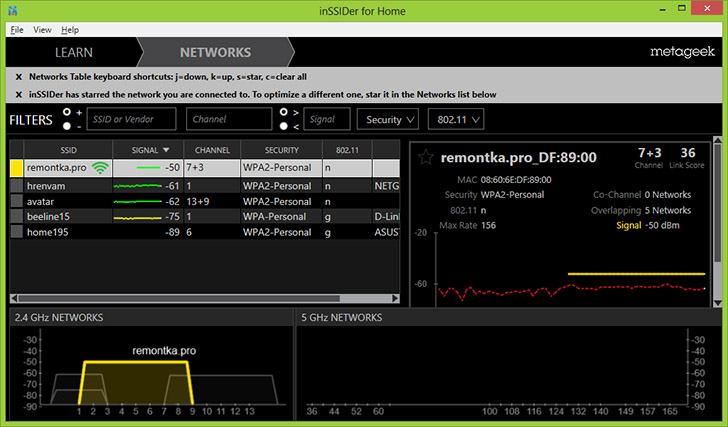Image resolution: width=728 pixels, height=427 pixels.
Task: Click the inSSIDer app icon in title bar
Action: 11,11
